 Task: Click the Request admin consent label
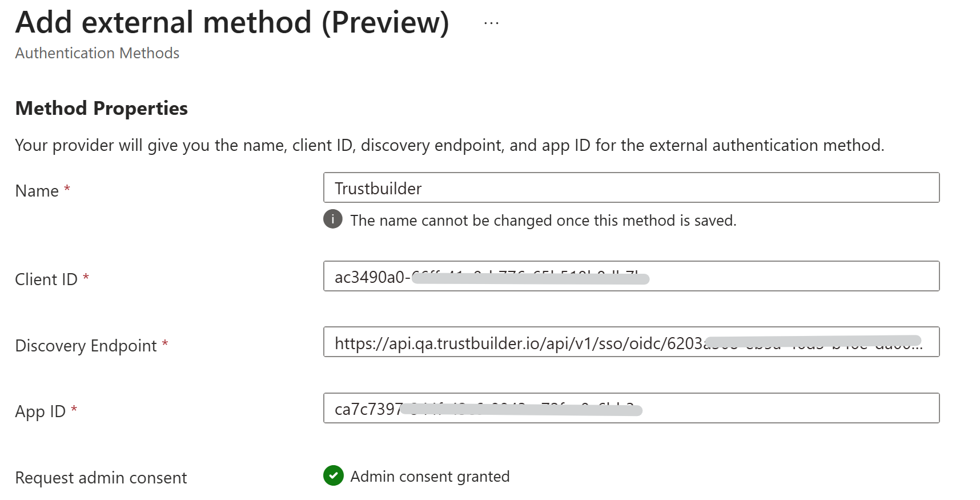point(101,478)
